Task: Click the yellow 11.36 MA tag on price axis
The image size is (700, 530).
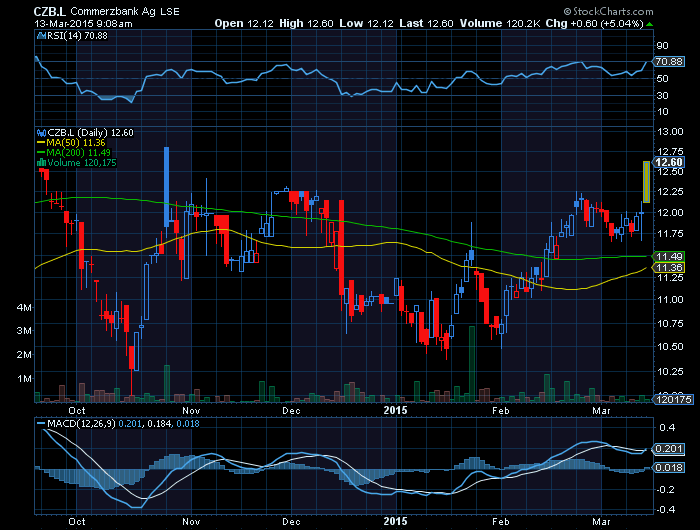Action: coord(669,267)
